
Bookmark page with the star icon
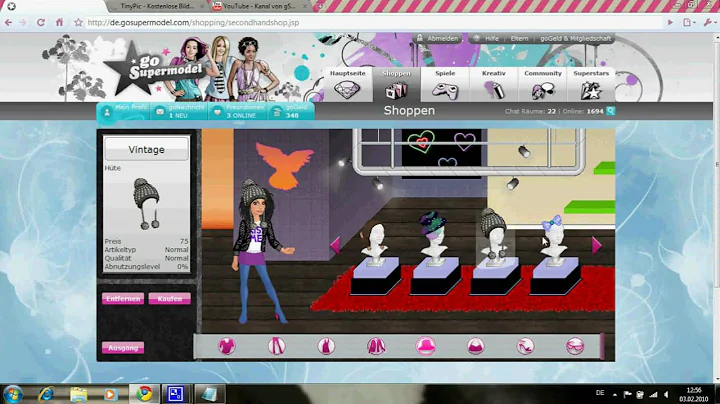(x=78, y=22)
